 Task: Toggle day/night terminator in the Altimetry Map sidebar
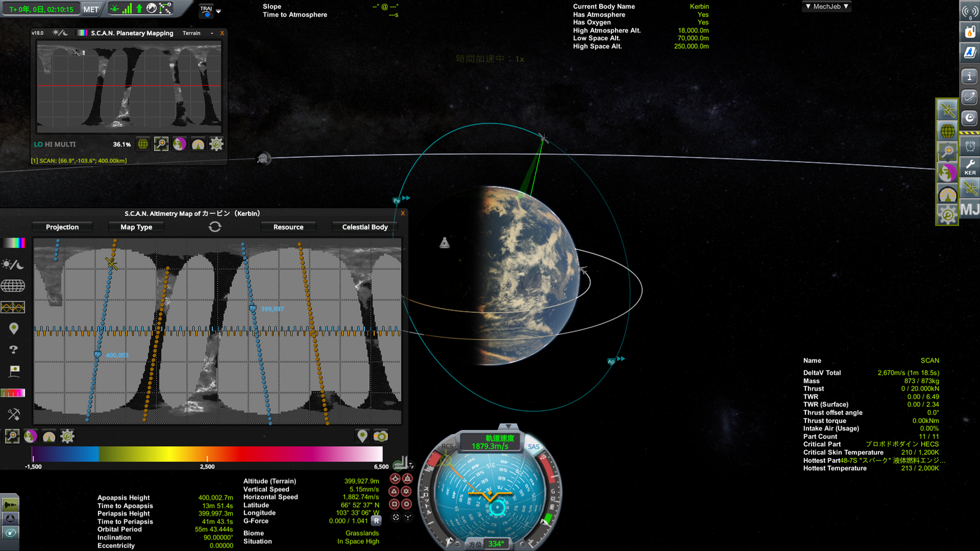click(x=13, y=264)
